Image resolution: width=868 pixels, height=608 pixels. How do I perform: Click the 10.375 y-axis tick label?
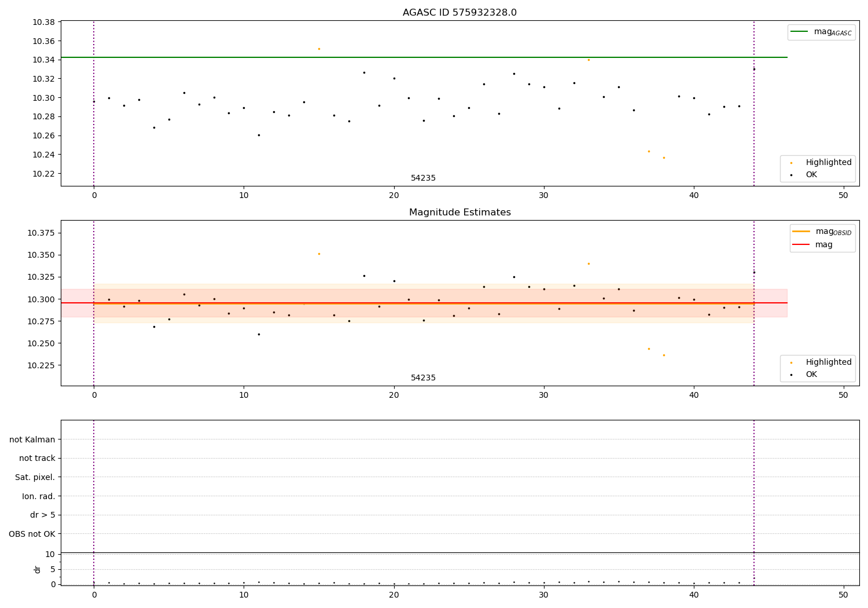coord(41,233)
